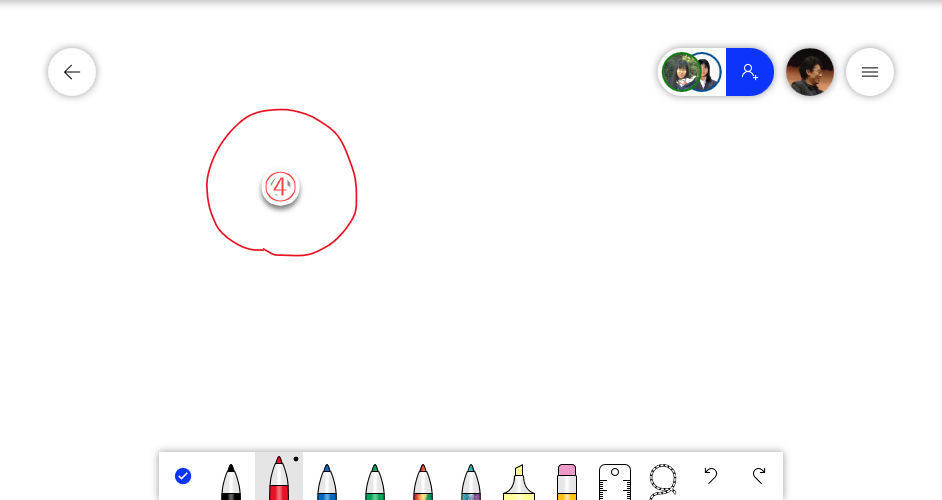Viewport: 942px width, 500px height.
Task: Pick the yellow highlighter tool
Action: [x=518, y=482]
